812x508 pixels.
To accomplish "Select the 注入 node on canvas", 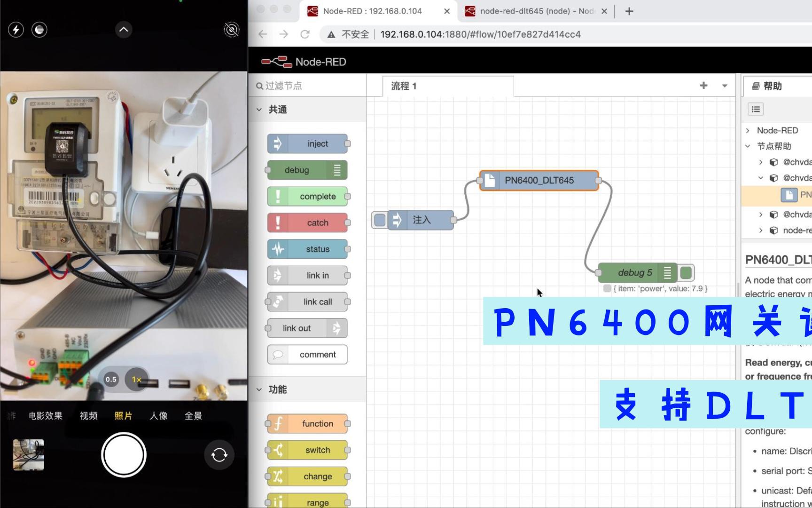I will coord(422,220).
